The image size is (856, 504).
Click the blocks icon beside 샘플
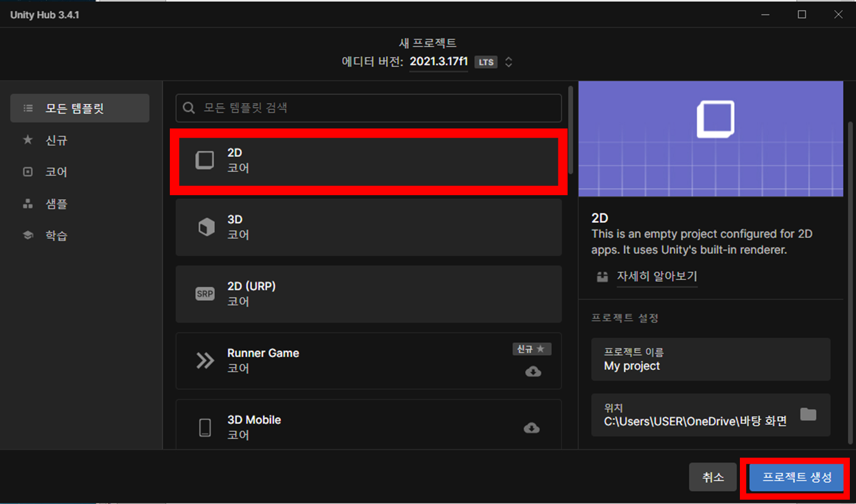pyautogui.click(x=28, y=203)
